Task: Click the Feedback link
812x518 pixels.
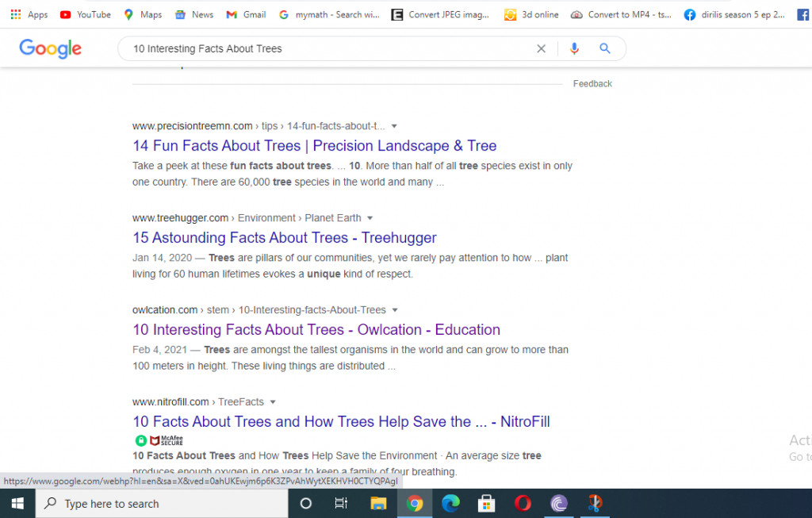Action: pyautogui.click(x=592, y=84)
